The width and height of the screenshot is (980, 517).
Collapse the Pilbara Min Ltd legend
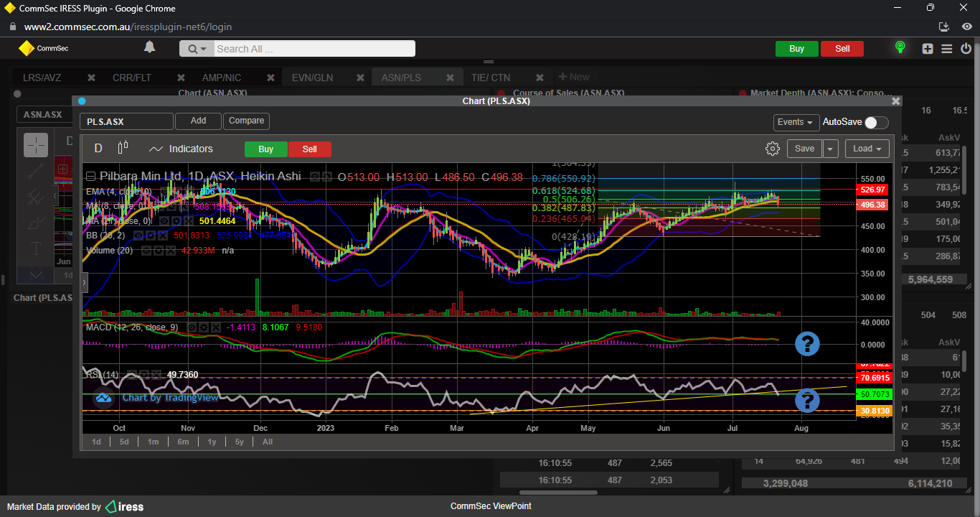(91, 176)
